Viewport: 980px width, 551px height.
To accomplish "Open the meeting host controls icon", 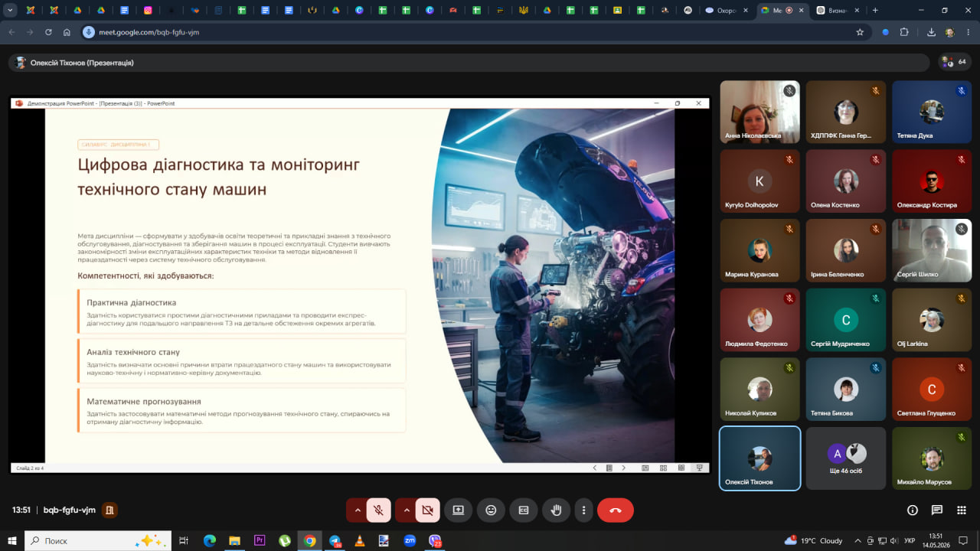I will 110,510.
